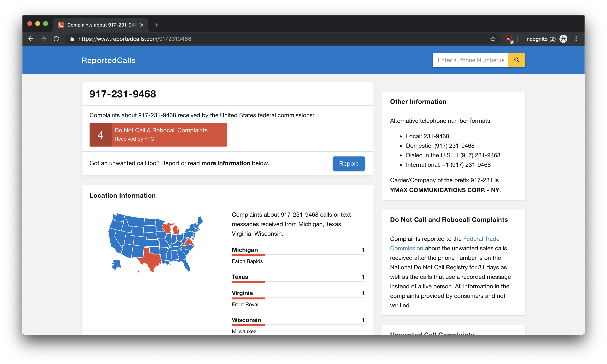Click the 917-231-9468 page heading
The width and height of the screenshot is (607, 364).
coord(122,94)
